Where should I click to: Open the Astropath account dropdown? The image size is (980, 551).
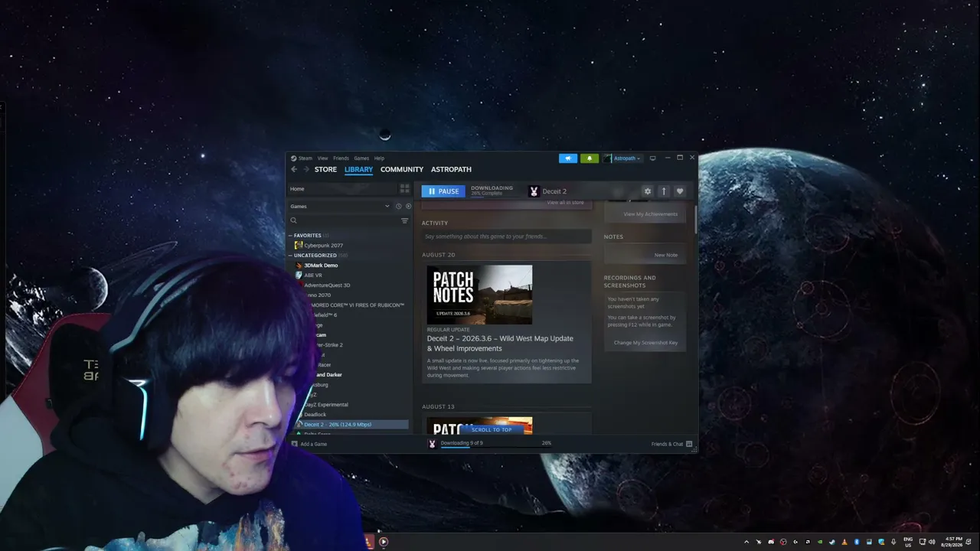[x=622, y=158]
